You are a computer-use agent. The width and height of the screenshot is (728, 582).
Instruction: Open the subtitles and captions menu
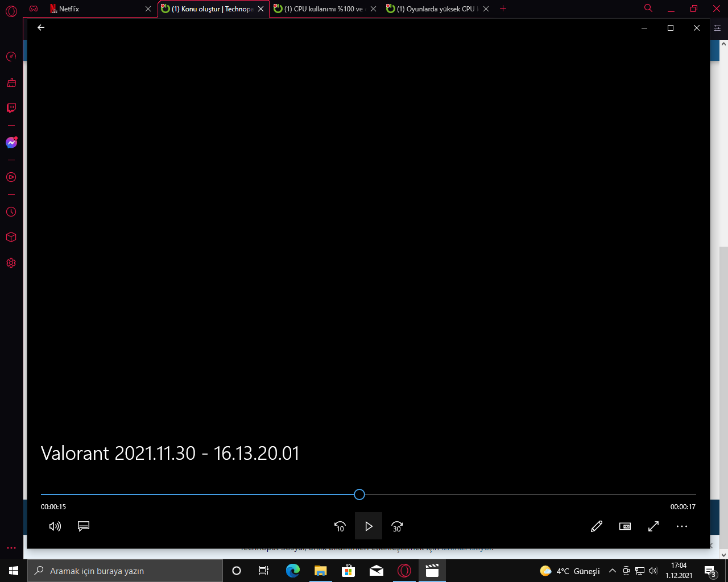click(84, 526)
